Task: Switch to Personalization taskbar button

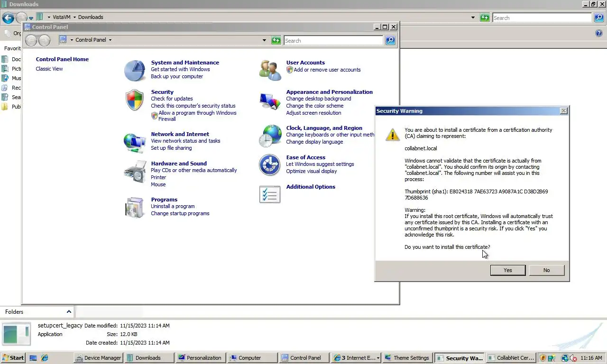Action: point(200,358)
